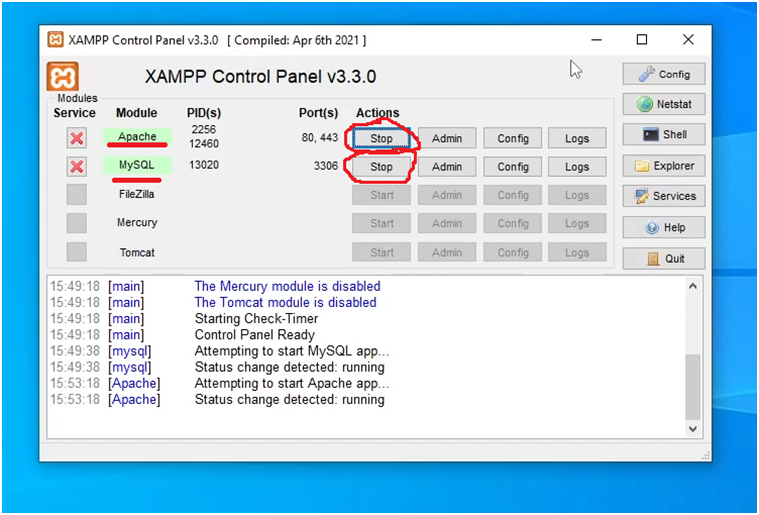
Task: Stop the Apache module
Action: tap(381, 138)
